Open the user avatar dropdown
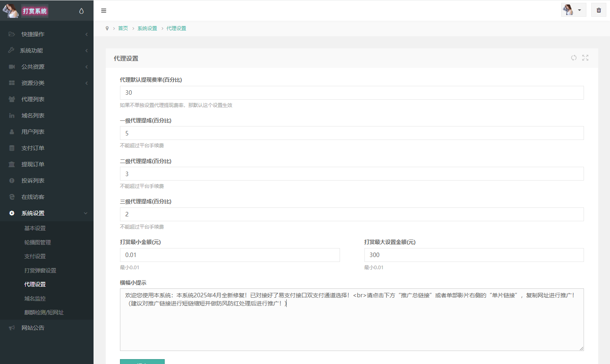This screenshot has height=364, width=610. click(x=573, y=9)
